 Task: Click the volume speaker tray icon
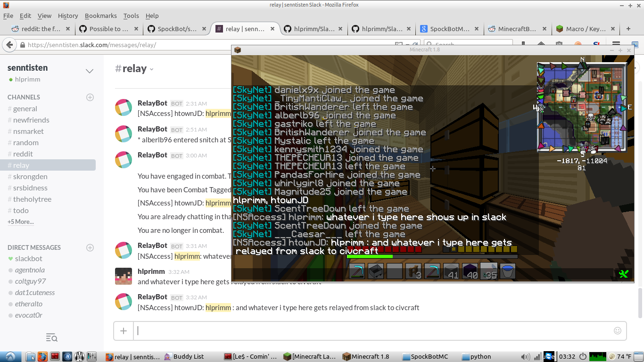(526, 356)
